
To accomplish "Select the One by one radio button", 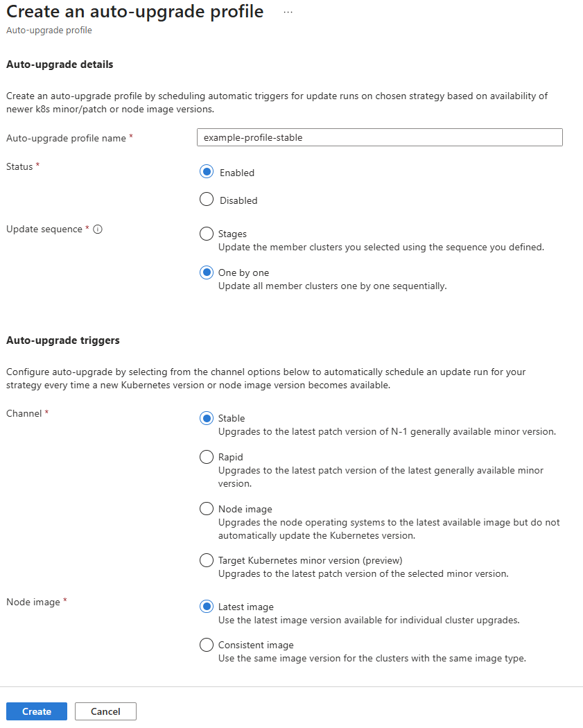I will point(207,272).
